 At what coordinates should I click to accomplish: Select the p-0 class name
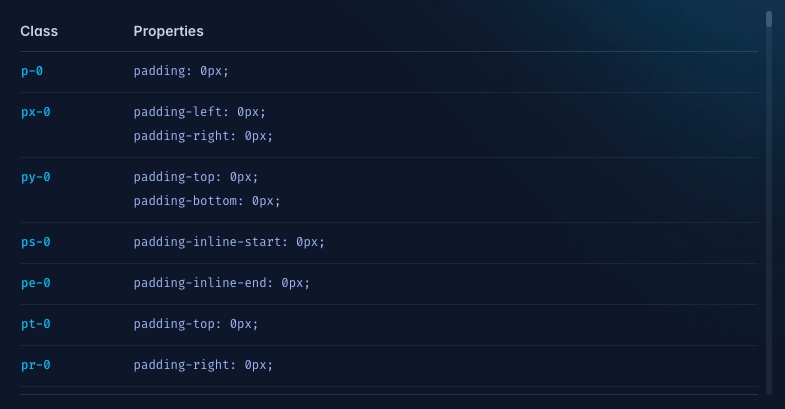32,72
